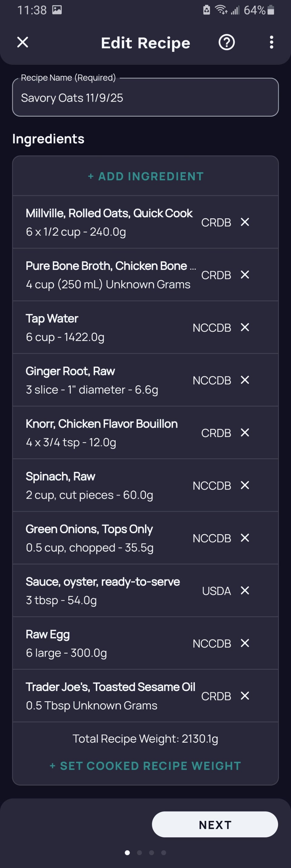Open the three-dot overflow menu
Viewport: 291px width, 868px height.
tap(271, 43)
